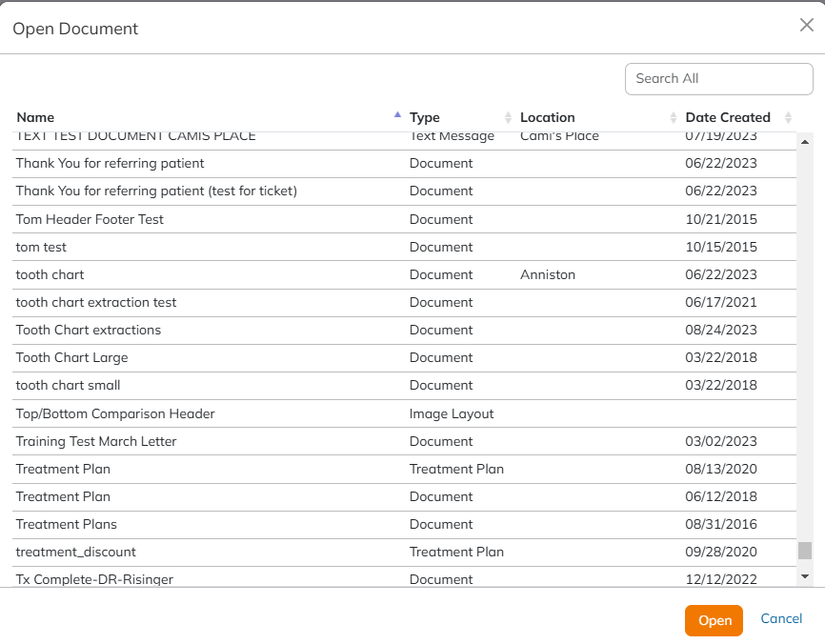Click date 03/02/2023 cell

pyautogui.click(x=721, y=441)
